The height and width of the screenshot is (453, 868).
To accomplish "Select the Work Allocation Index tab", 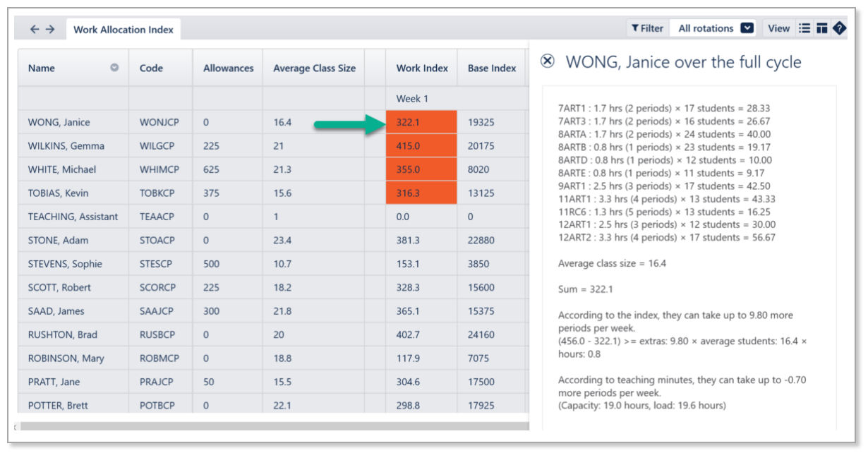I will tap(123, 30).
